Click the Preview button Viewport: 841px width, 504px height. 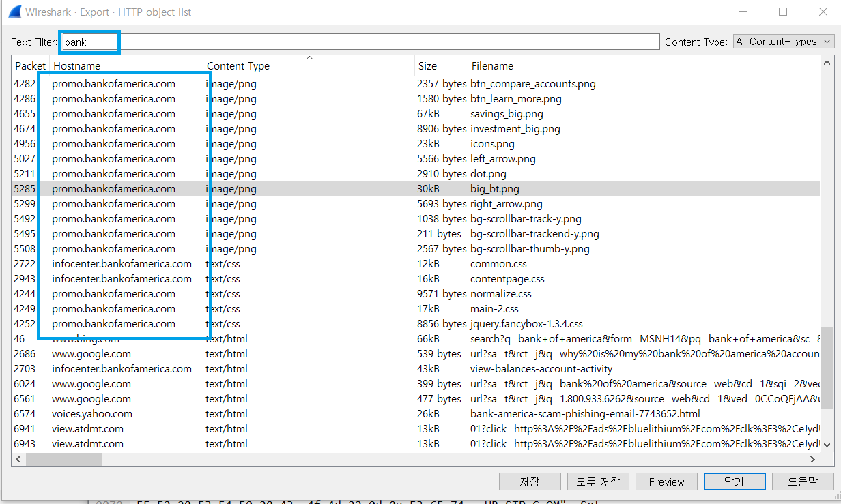666,481
